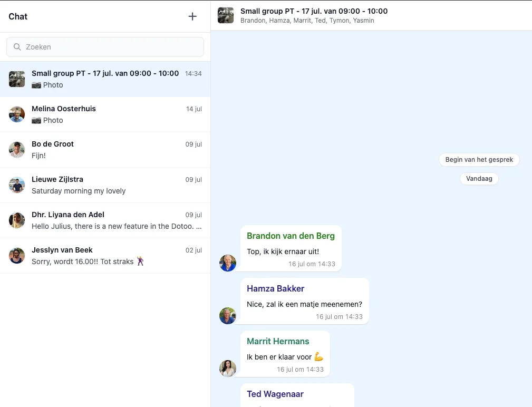Image resolution: width=532 pixels, height=407 pixels.
Task: Click Jesslyn van Beek's profile picture
Action: click(x=17, y=255)
